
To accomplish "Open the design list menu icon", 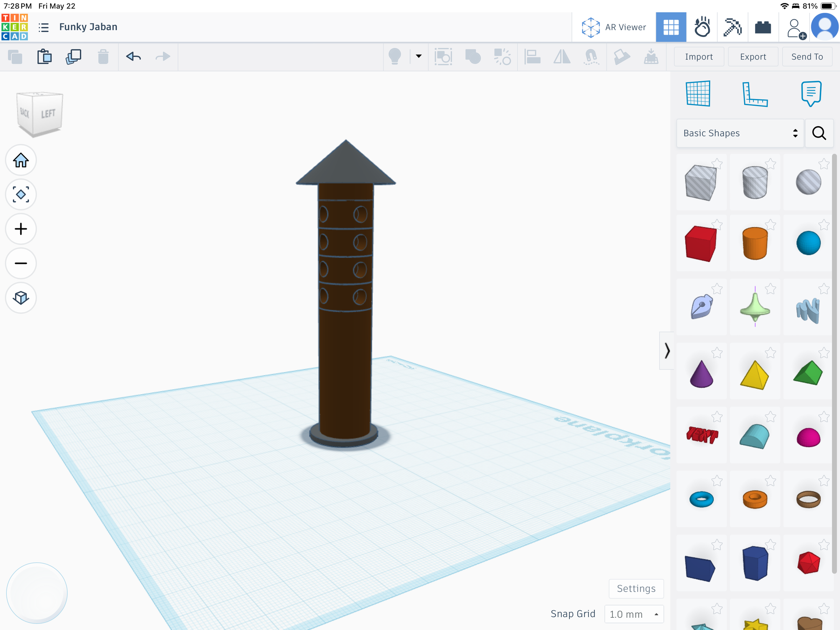I will [x=44, y=27].
